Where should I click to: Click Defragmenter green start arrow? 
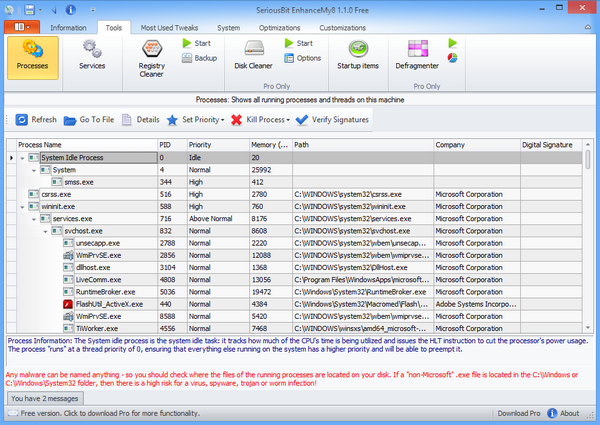(453, 43)
